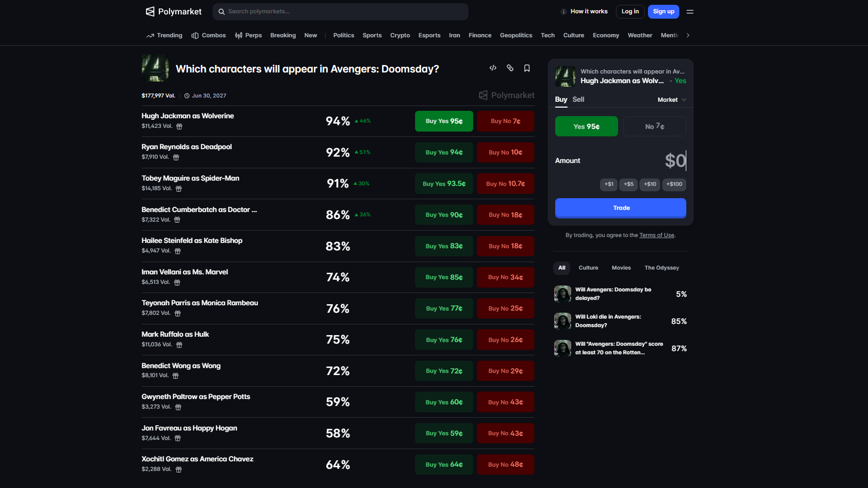The width and height of the screenshot is (868, 488).
Task: Click Buy Yes 94¢ for Ryan Reynolds
Action: point(444,152)
